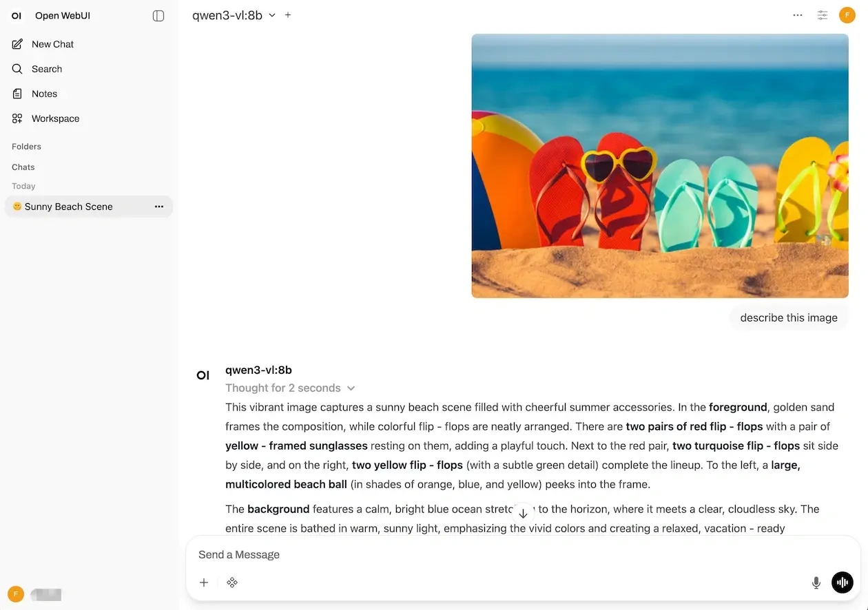Collapse the sidebar with the panel icon
Screen dimensions: 868x610
(x=158, y=16)
